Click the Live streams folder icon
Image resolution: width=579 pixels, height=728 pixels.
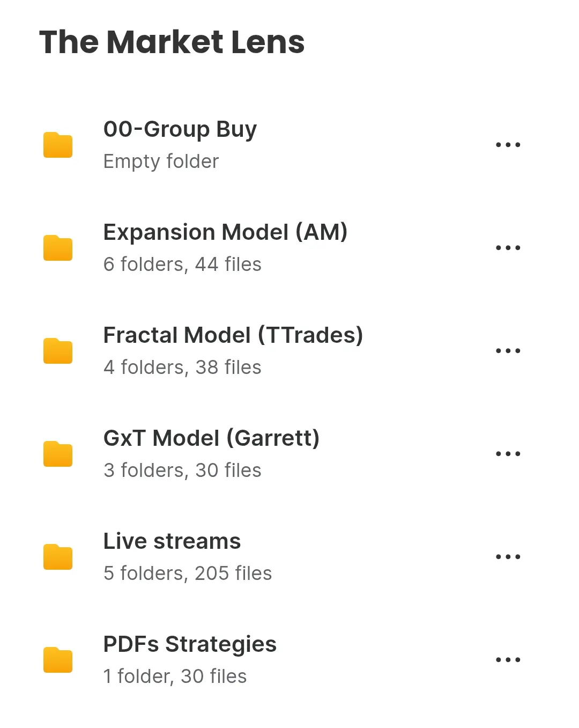(58, 557)
